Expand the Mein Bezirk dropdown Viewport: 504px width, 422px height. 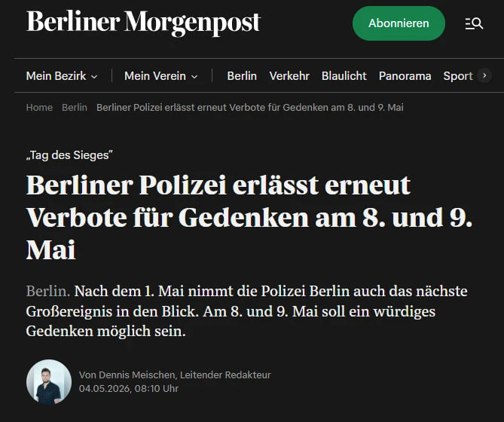click(x=62, y=76)
